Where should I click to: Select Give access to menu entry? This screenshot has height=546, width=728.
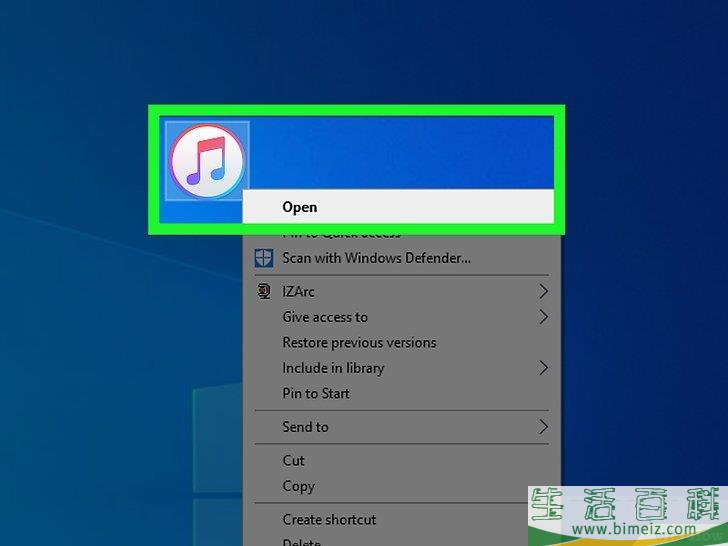tap(402, 317)
